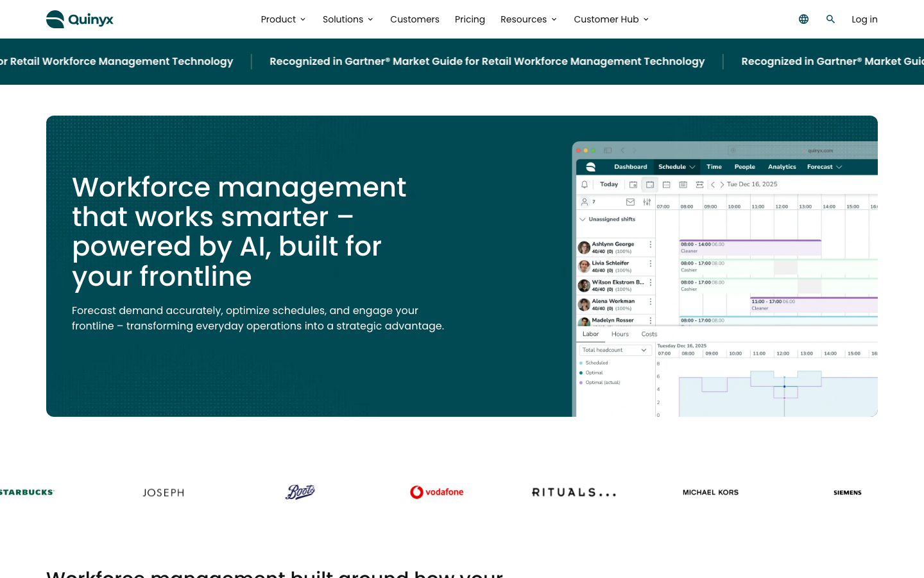This screenshot has height=578, width=924.
Task: Click the sidebar icon in the preview browser bar
Action: pyautogui.click(x=608, y=150)
